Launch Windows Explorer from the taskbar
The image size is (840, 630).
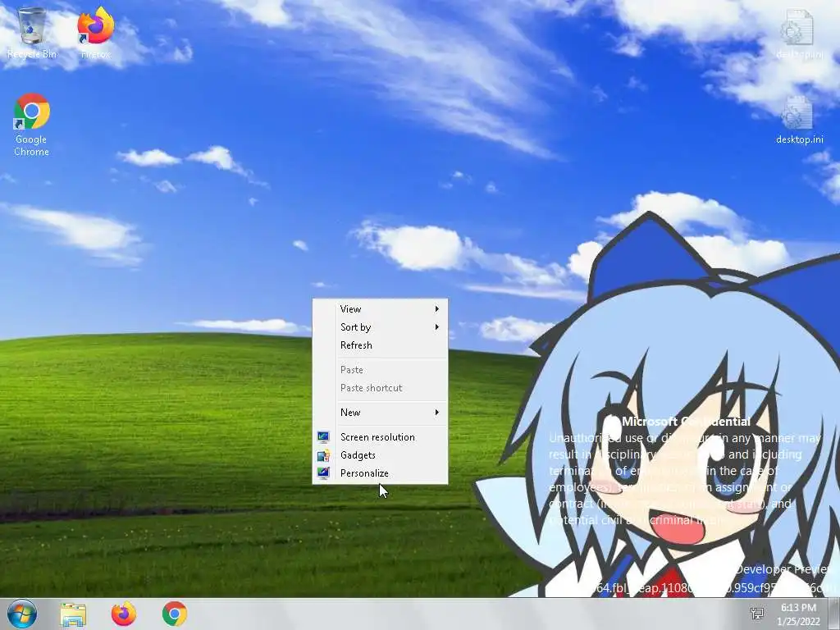73,614
